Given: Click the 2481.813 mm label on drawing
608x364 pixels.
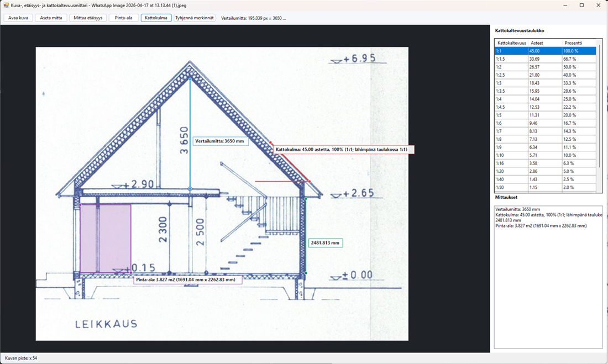Looking at the screenshot, I should tap(325, 243).
